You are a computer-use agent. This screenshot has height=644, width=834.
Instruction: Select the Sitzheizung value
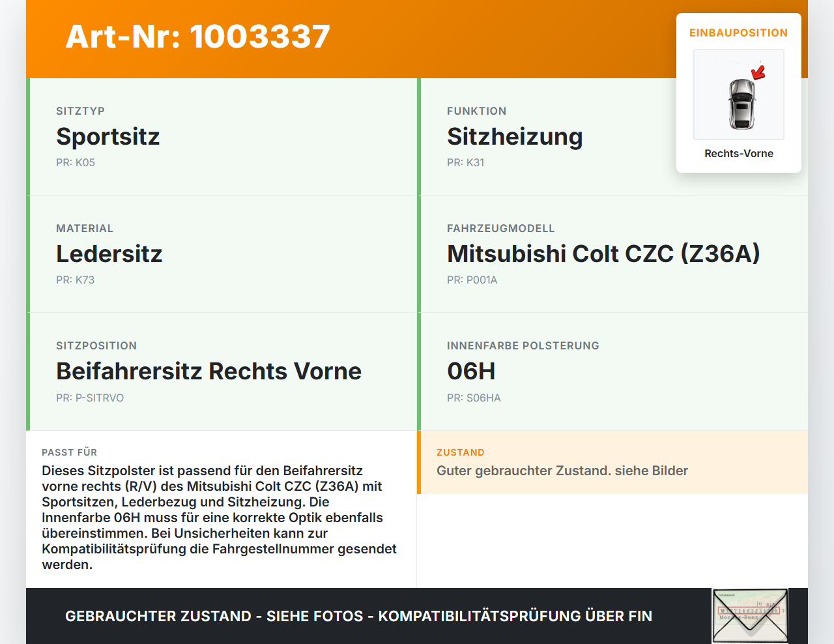(515, 136)
